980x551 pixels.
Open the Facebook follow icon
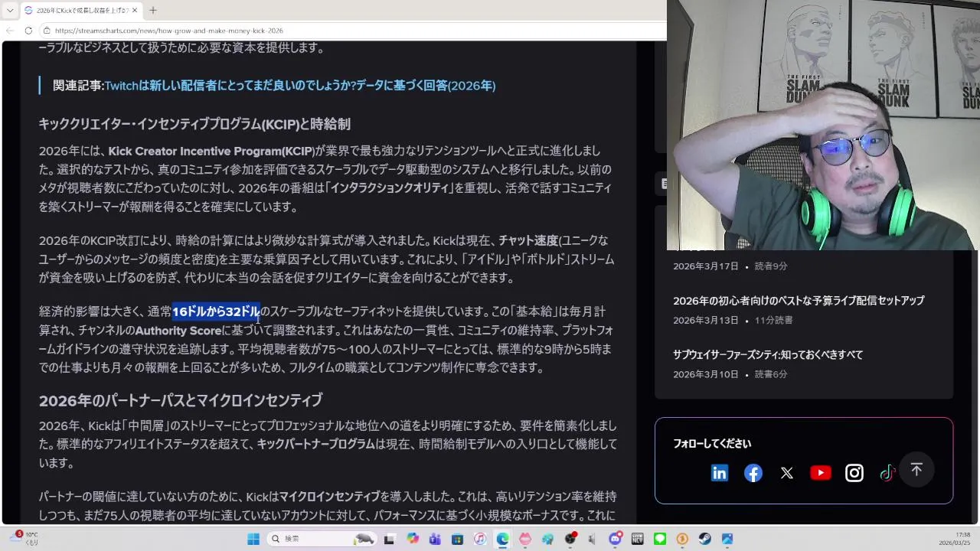pos(753,473)
